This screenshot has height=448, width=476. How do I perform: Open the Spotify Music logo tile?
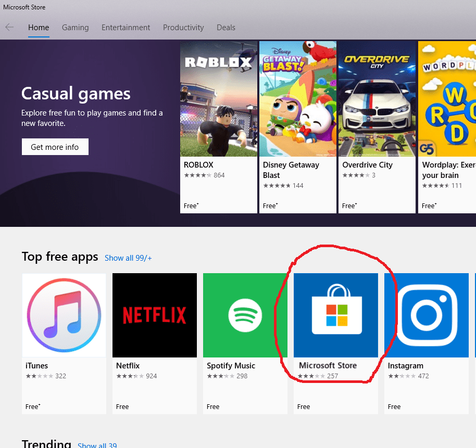[245, 315]
